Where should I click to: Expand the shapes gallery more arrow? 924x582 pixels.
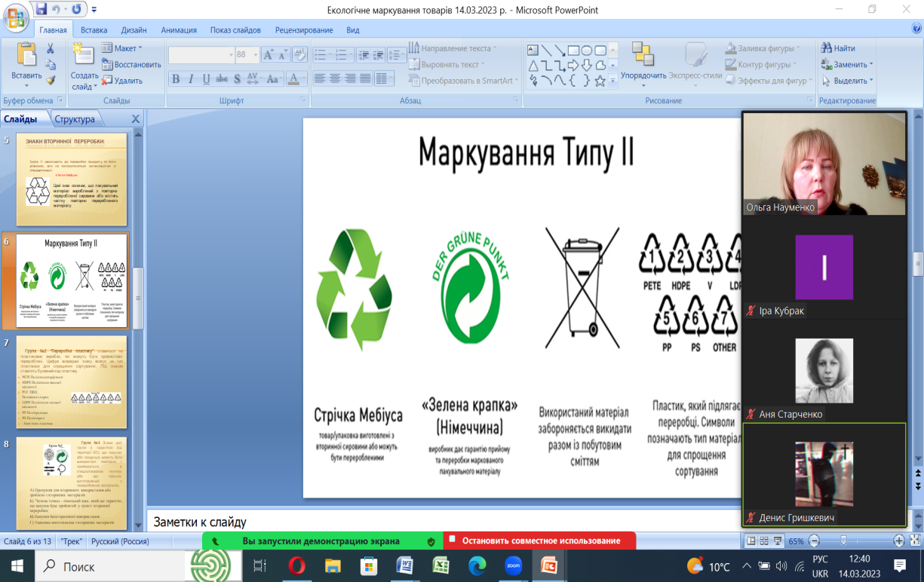tap(612, 80)
